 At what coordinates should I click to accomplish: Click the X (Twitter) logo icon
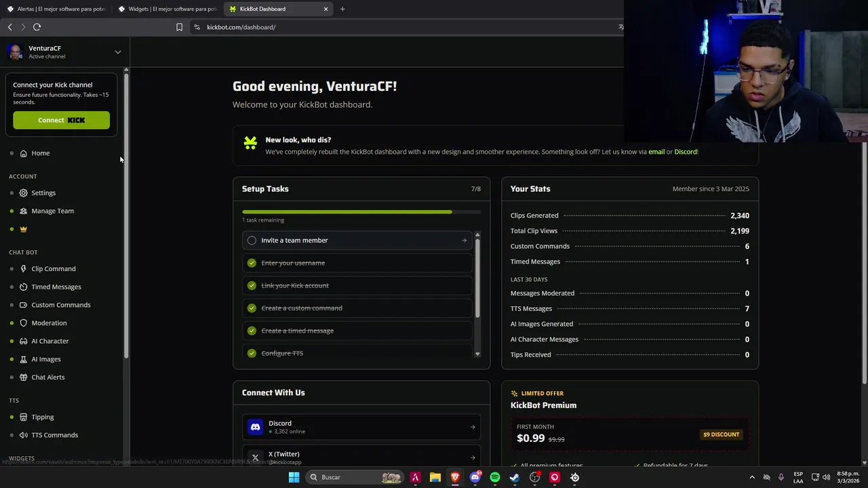click(255, 457)
